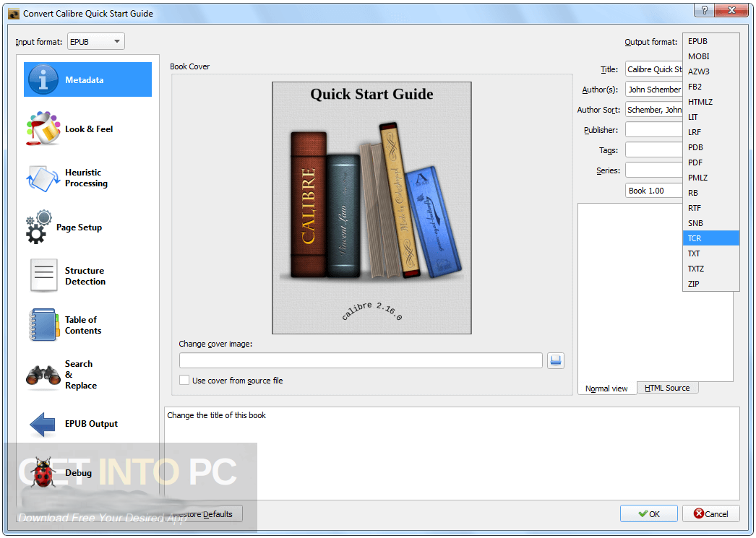This screenshot has width=756, height=538.
Task: Focus the Tags field
Action: coord(654,149)
